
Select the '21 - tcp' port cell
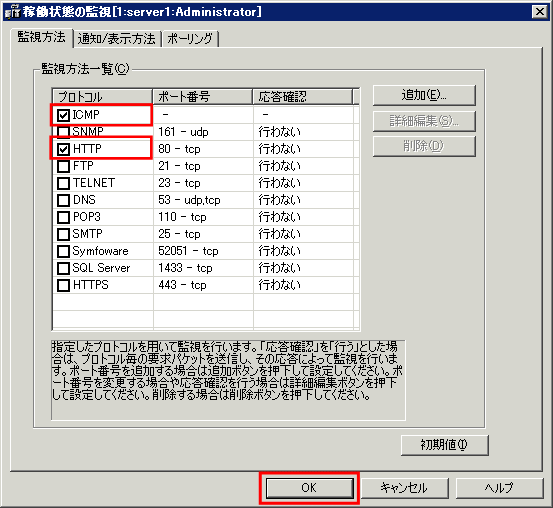[x=203, y=166]
